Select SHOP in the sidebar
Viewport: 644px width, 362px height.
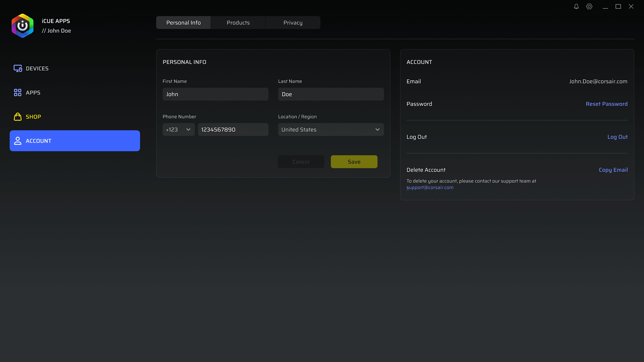point(75,117)
